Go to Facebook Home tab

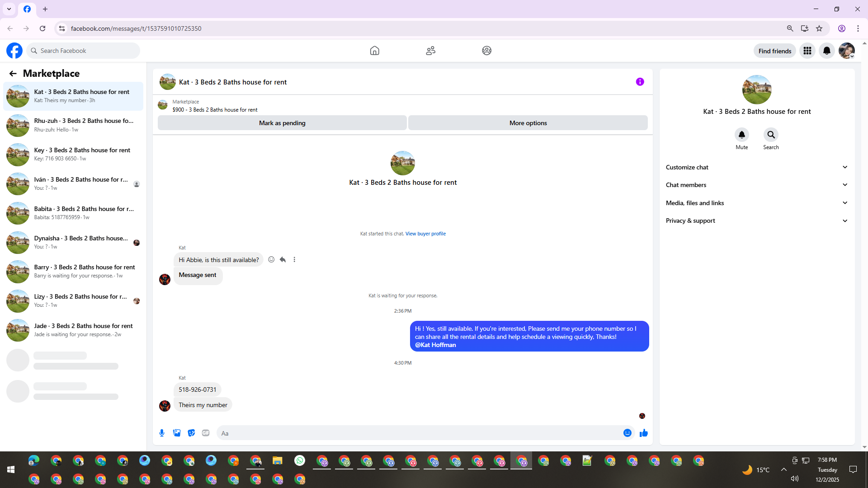click(374, 51)
